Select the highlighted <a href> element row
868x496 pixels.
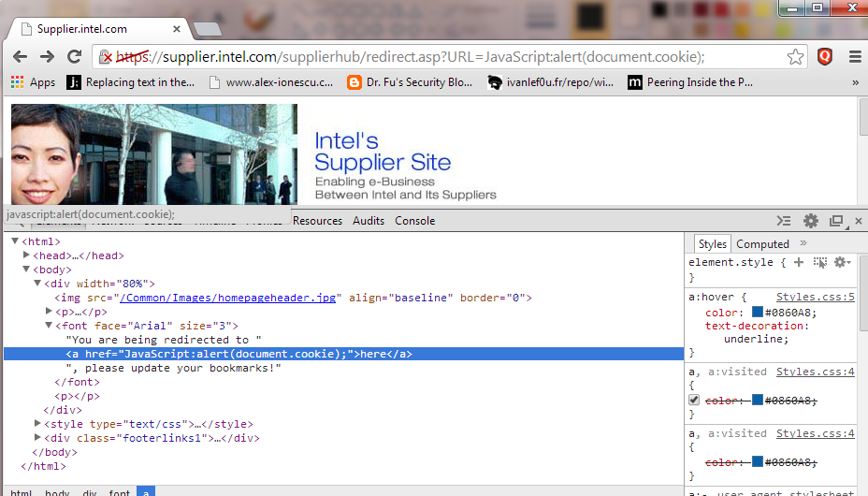[x=343, y=354]
